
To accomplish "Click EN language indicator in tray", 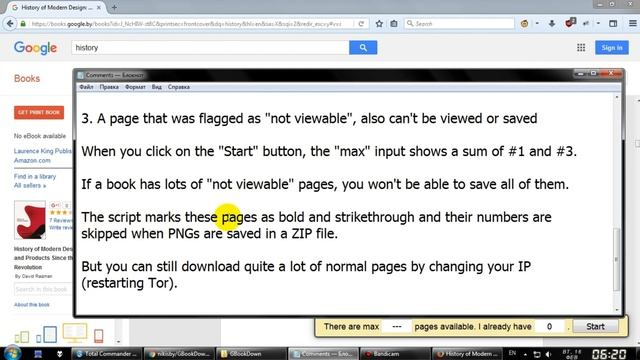I will pos(512,353).
